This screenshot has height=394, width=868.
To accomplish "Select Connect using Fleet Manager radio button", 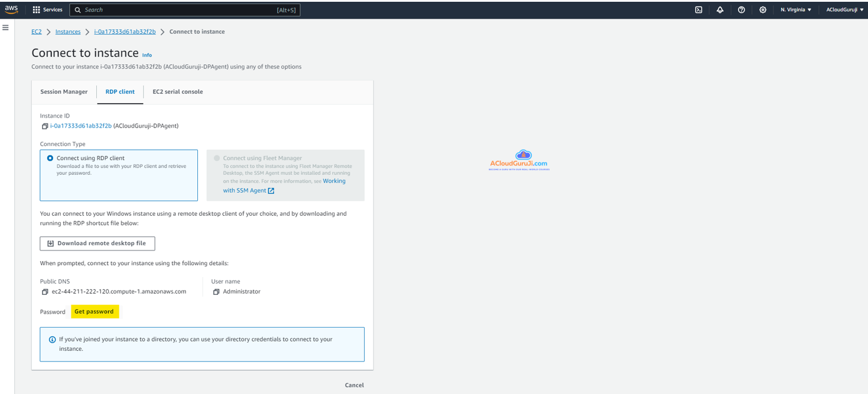I will click(x=217, y=158).
